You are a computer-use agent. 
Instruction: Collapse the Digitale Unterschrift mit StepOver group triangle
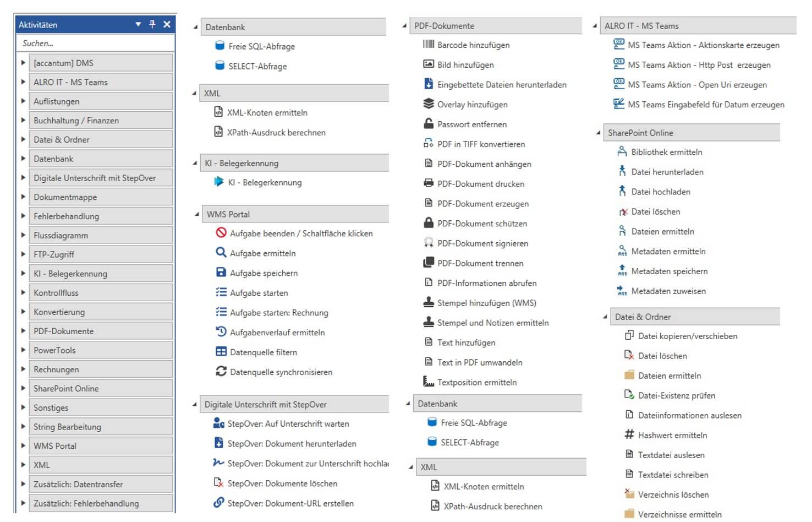coord(194,404)
